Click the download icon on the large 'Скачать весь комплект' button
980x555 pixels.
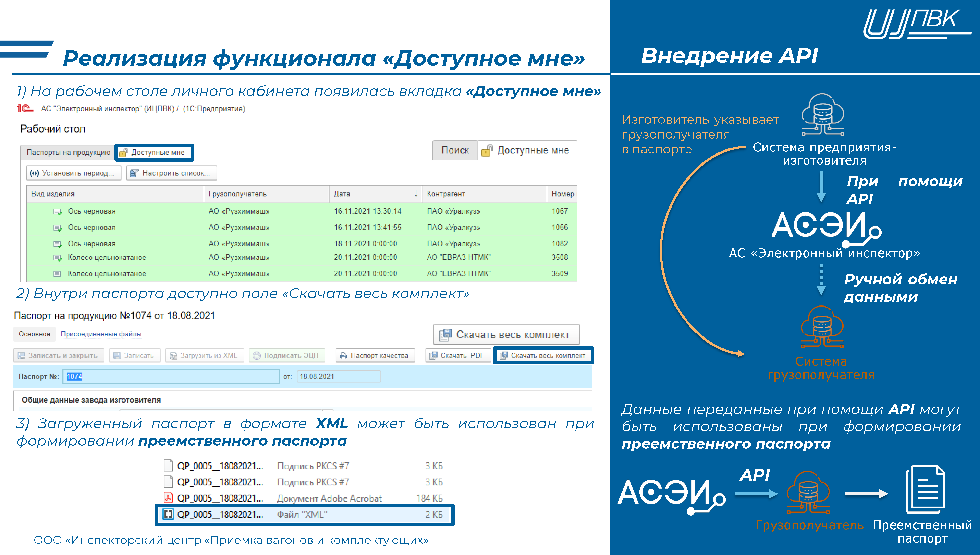(445, 334)
